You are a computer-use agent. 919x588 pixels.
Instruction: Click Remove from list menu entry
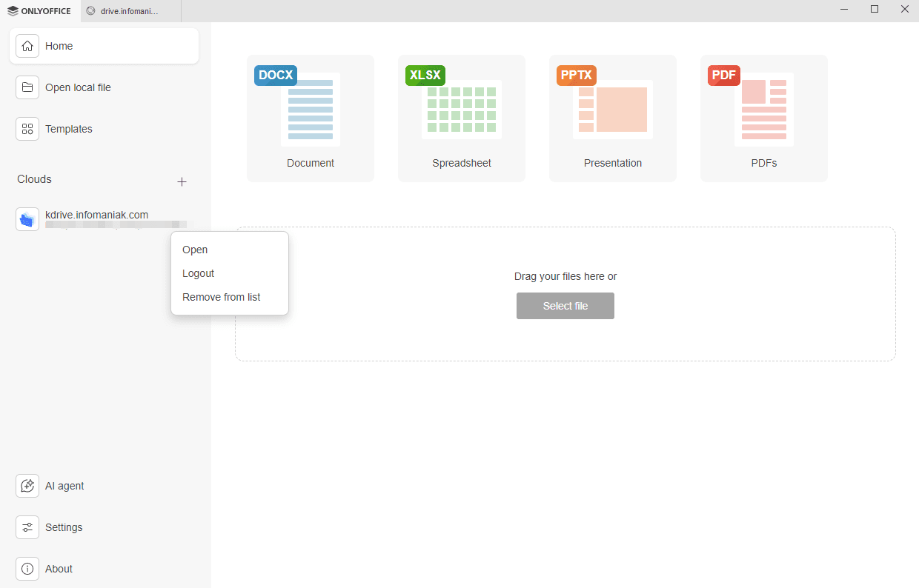point(222,297)
